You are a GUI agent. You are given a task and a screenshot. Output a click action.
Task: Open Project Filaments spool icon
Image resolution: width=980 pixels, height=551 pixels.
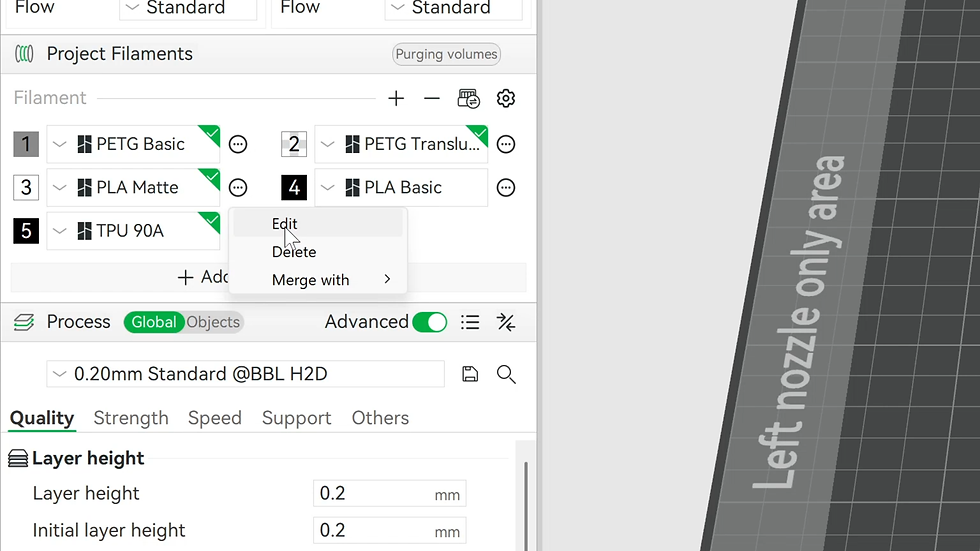click(24, 54)
